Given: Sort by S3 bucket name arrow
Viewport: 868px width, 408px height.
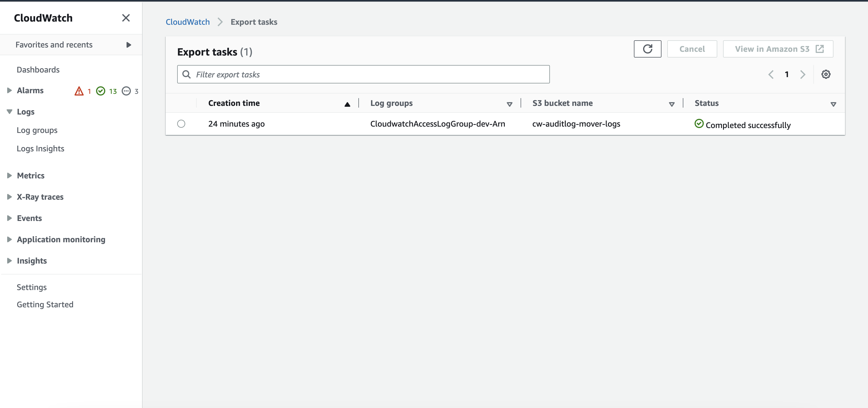Looking at the screenshot, I should [x=672, y=104].
